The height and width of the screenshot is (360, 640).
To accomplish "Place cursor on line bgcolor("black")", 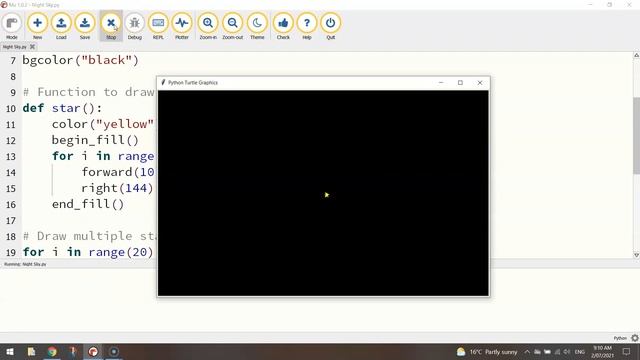I will (x=81, y=60).
